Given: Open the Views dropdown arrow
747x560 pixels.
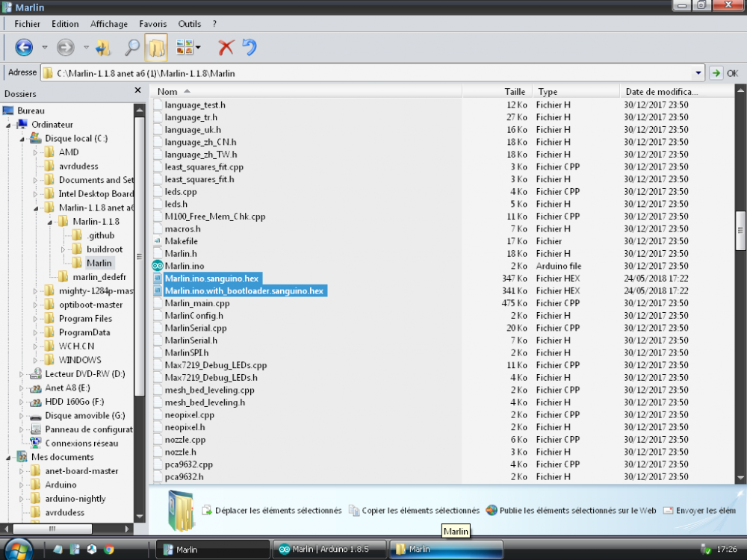Looking at the screenshot, I should click(198, 47).
